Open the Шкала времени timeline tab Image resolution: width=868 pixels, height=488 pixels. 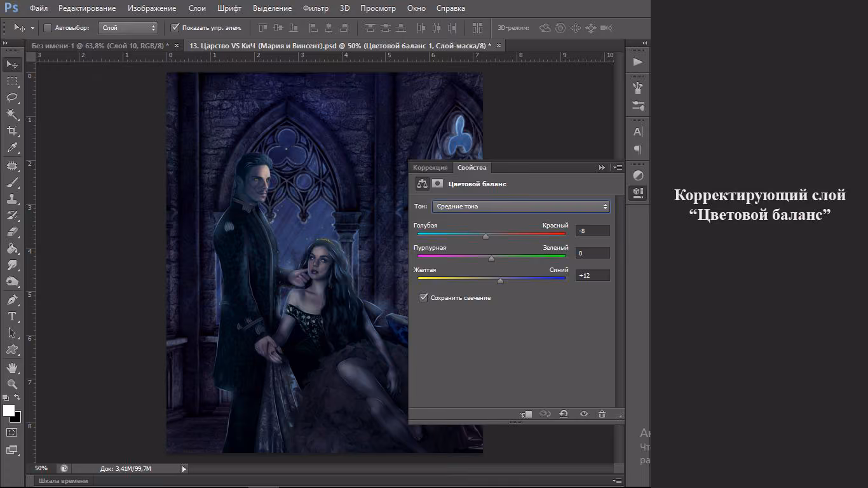(63, 481)
